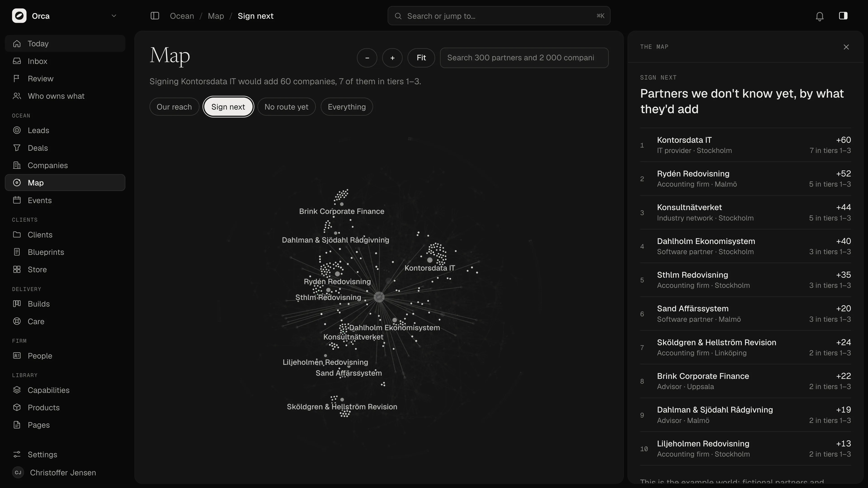Click the Map breadcrumb link
Viewport: 868px width, 488px height.
tap(216, 16)
